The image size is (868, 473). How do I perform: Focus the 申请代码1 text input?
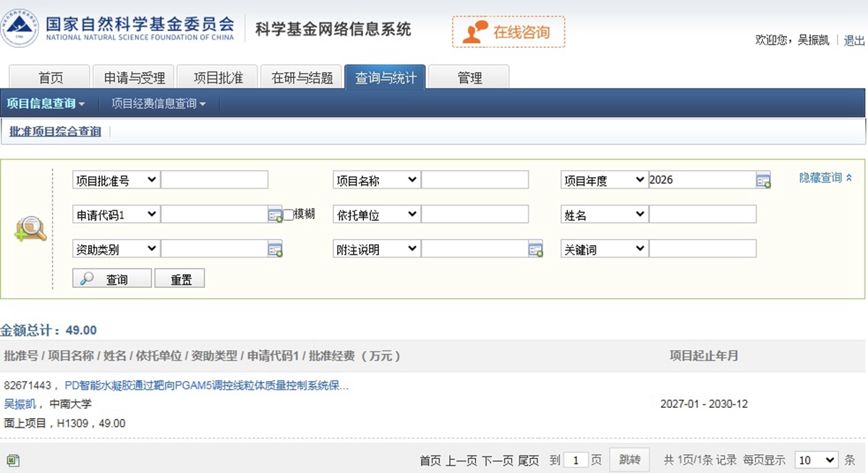214,214
